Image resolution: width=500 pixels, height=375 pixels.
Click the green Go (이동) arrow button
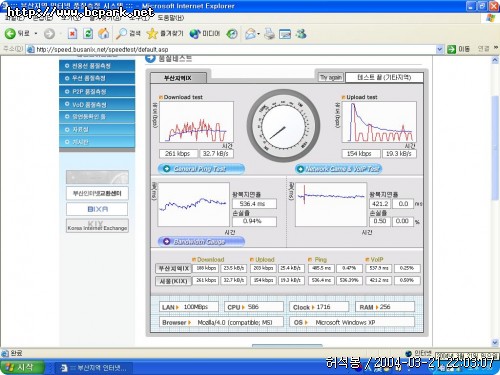click(451, 49)
